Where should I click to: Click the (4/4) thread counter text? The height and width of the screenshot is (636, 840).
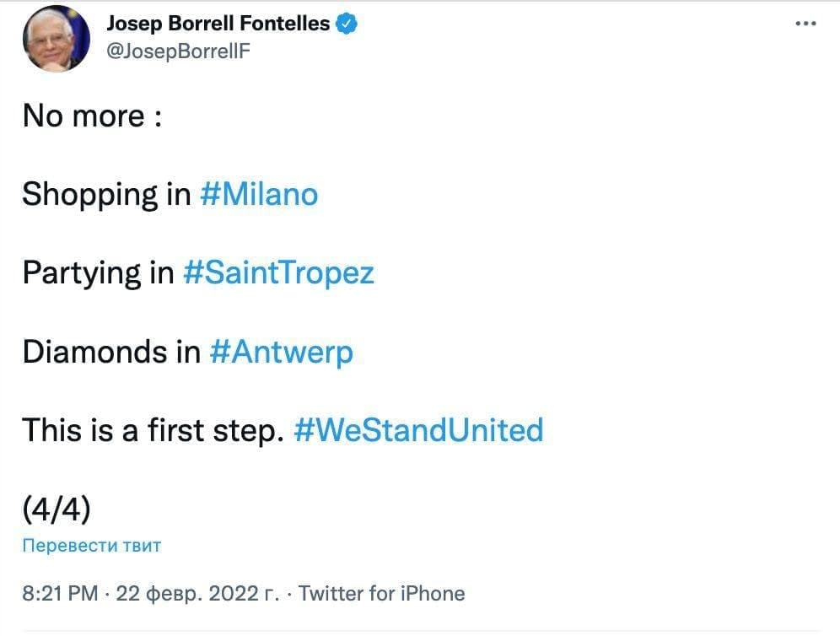[57, 509]
